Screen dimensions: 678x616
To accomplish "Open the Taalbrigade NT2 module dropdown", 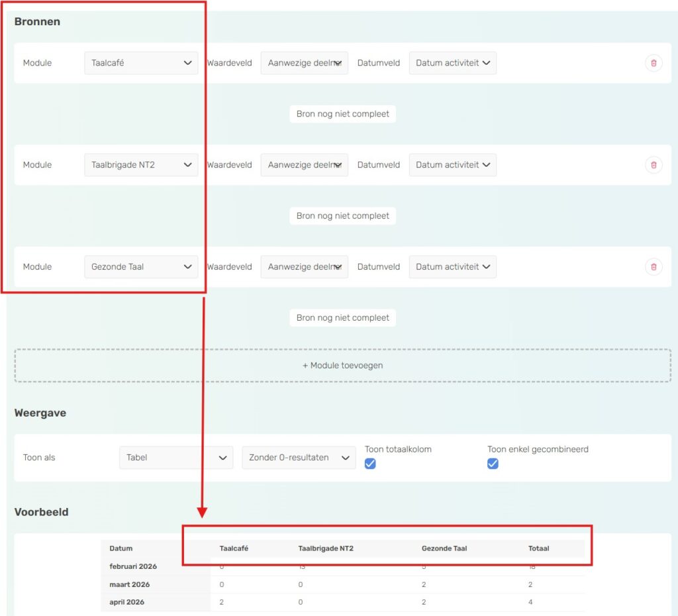I will (x=141, y=165).
